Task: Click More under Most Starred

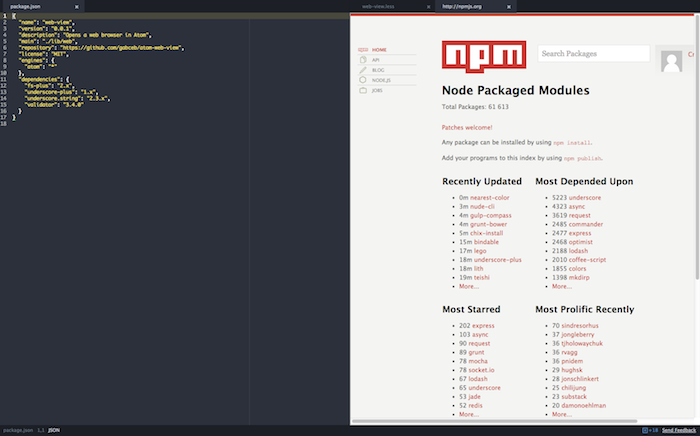Action: (x=469, y=415)
